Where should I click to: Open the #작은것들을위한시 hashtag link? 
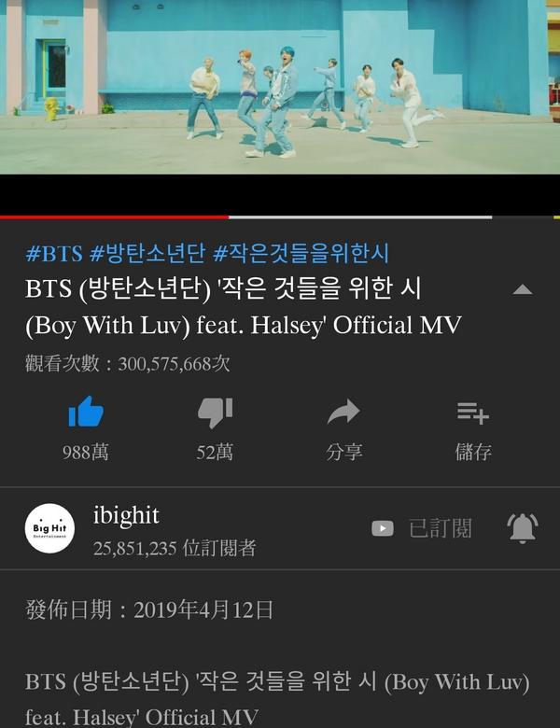click(301, 254)
